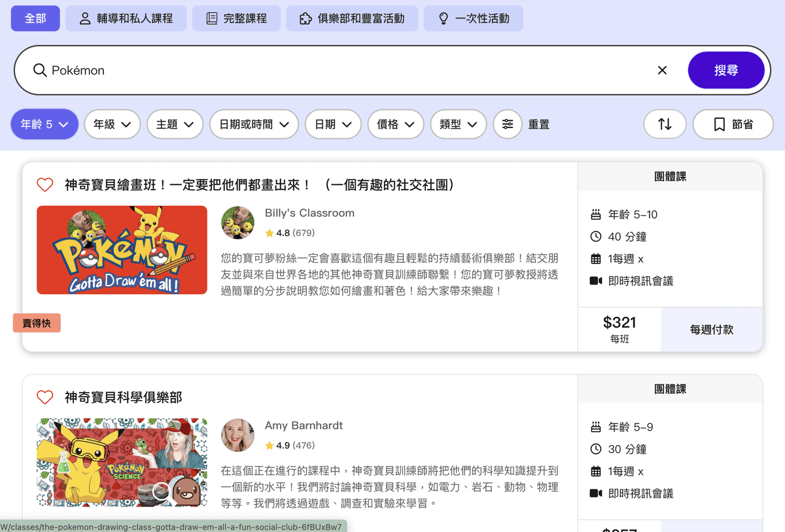Viewport: 785px width, 532px height.
Task: Click the 節省 saved bookmark button
Action: pyautogui.click(x=733, y=124)
